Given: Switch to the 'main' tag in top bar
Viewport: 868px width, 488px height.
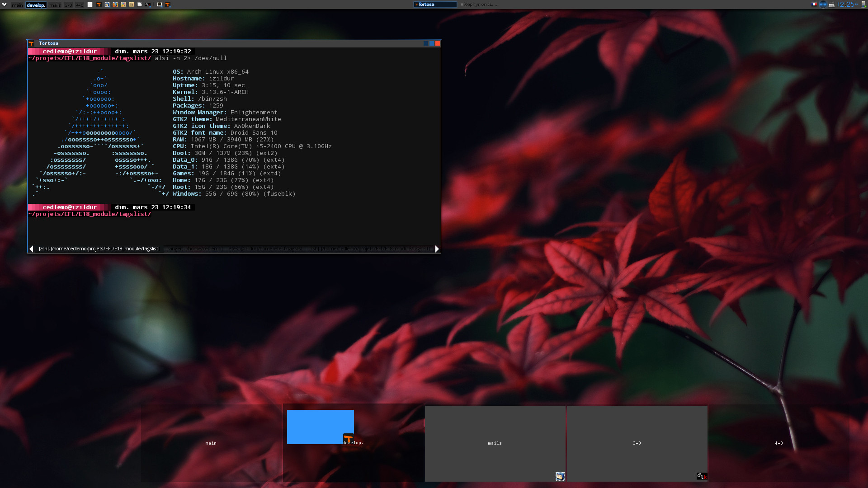Looking at the screenshot, I should click(17, 5).
